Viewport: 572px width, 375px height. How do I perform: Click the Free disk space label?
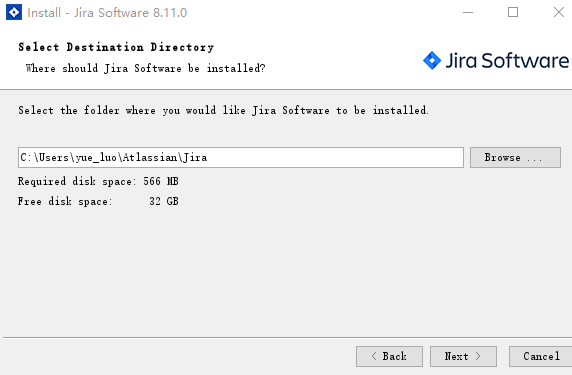[x=65, y=201]
